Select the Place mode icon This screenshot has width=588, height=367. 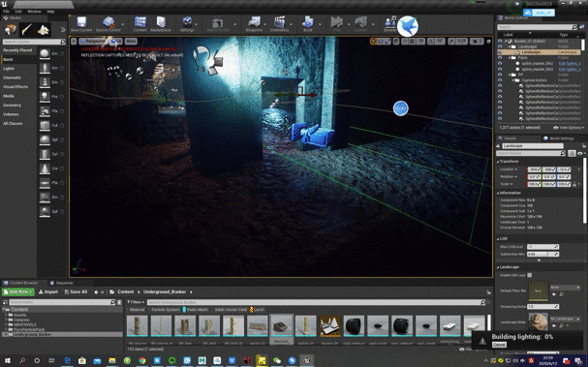pos(10,29)
